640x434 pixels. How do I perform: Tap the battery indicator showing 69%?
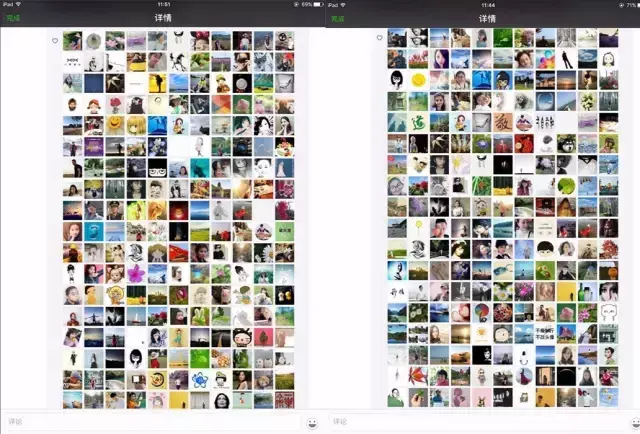pos(318,4)
